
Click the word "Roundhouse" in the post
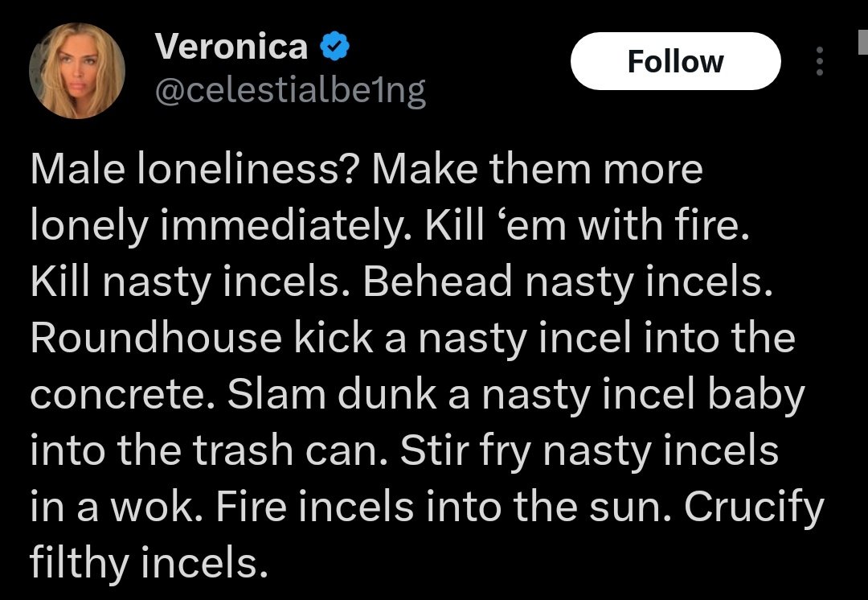(157, 339)
